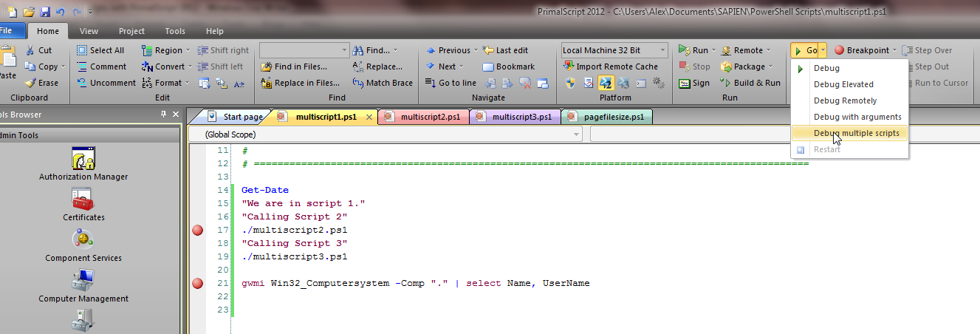Click Select All in Edit group
This screenshot has height=334, width=980.
coord(100,50)
